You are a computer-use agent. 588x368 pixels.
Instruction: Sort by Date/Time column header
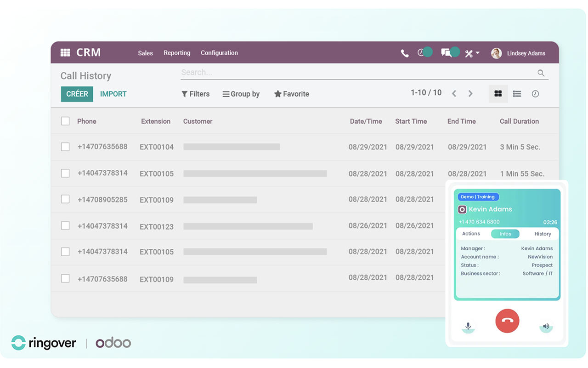pyautogui.click(x=366, y=121)
